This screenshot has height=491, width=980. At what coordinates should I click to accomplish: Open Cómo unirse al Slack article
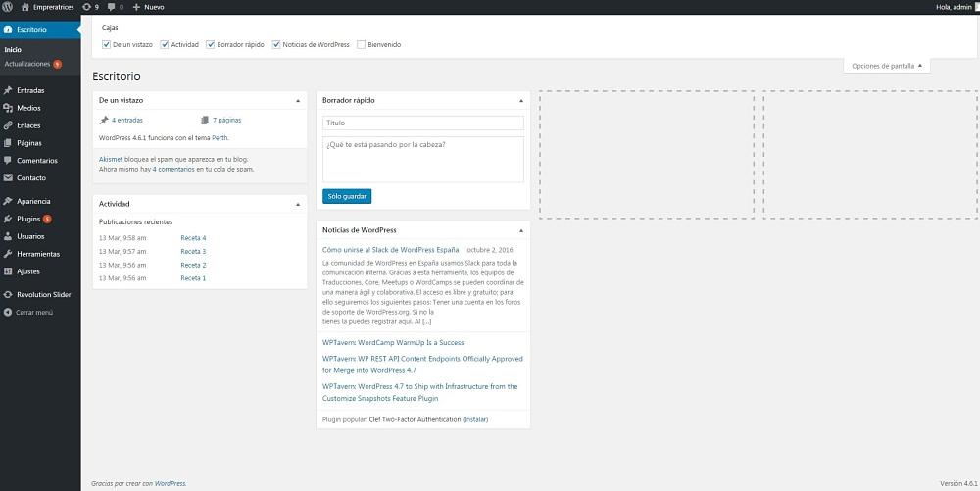tap(391, 250)
